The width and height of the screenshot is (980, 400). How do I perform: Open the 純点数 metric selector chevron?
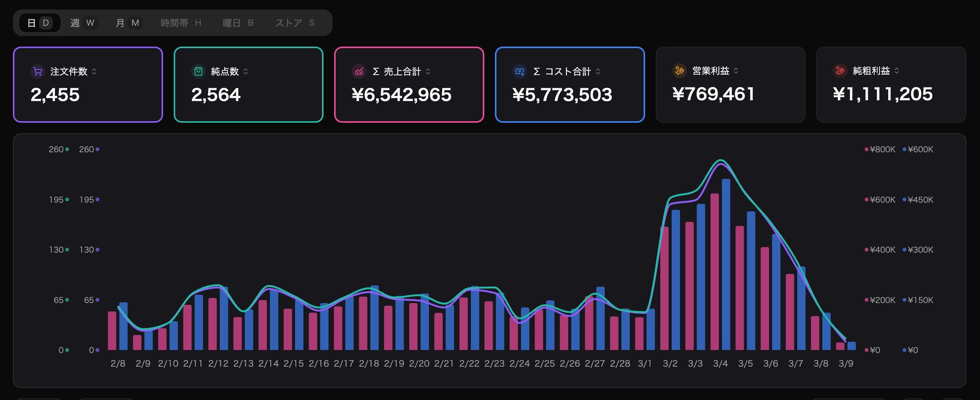(246, 72)
